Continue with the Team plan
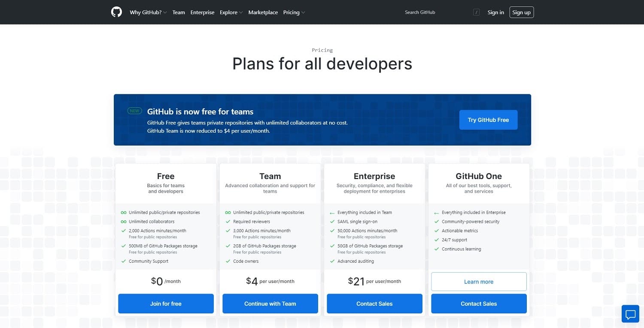Screen dimensions: 644x328 tap(270, 304)
